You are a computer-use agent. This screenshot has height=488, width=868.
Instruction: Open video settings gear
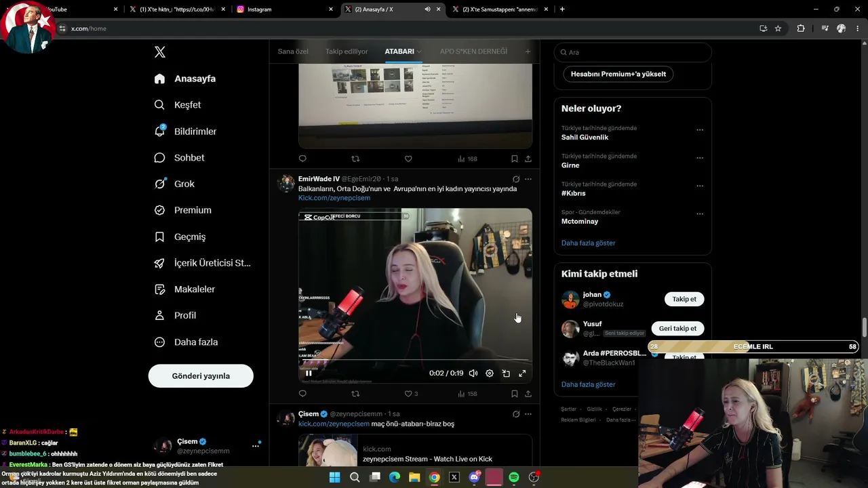click(490, 373)
